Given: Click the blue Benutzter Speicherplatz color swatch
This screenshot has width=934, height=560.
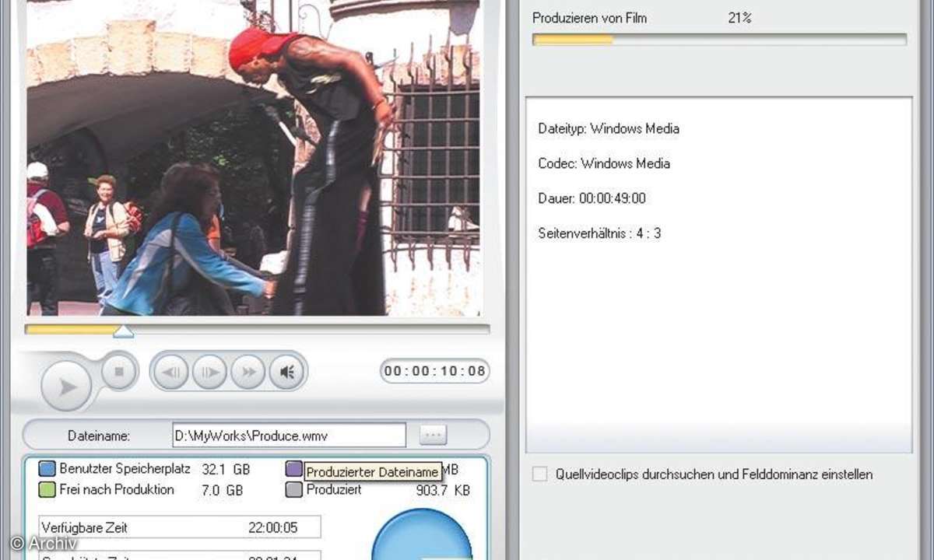Looking at the screenshot, I should [47, 469].
